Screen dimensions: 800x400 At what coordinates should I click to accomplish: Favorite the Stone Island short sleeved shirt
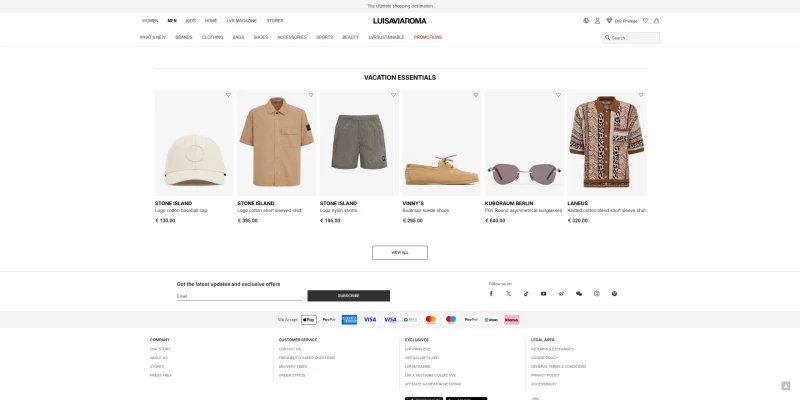[311, 95]
